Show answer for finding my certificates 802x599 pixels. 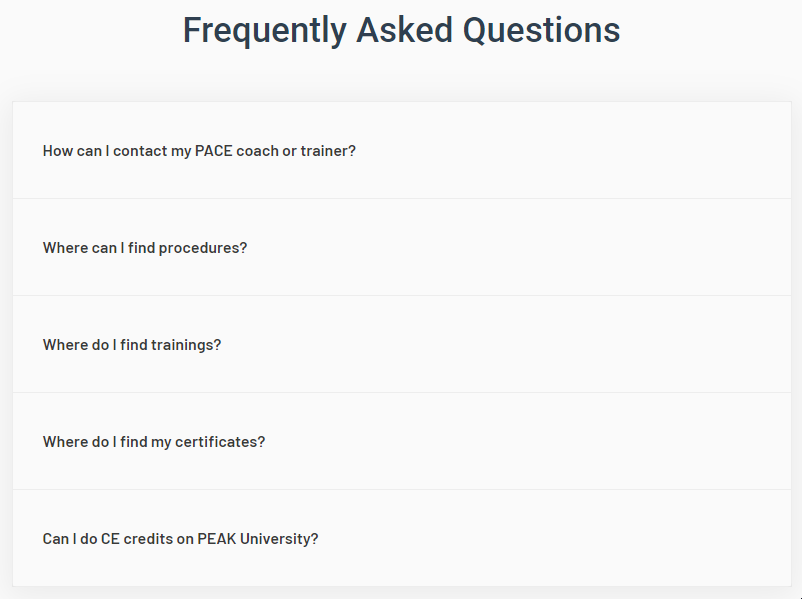(154, 442)
